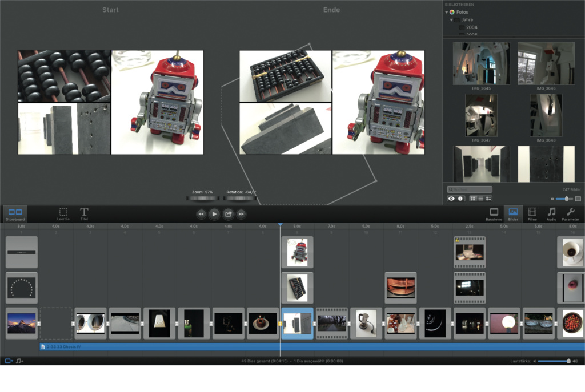585x392 pixels.
Task: Toggle the eye preview button
Action: coord(452,199)
